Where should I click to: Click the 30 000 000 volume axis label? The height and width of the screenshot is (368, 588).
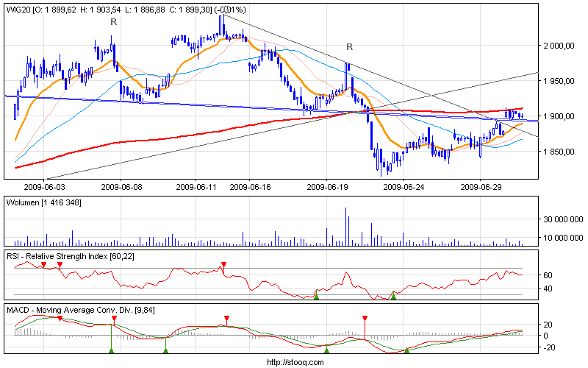click(562, 219)
